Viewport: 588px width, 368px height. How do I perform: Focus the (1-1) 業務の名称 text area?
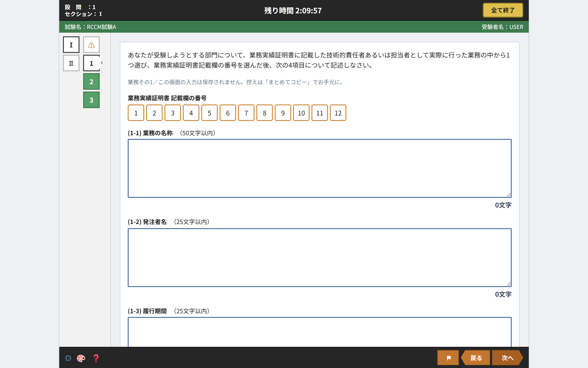pyautogui.click(x=320, y=168)
